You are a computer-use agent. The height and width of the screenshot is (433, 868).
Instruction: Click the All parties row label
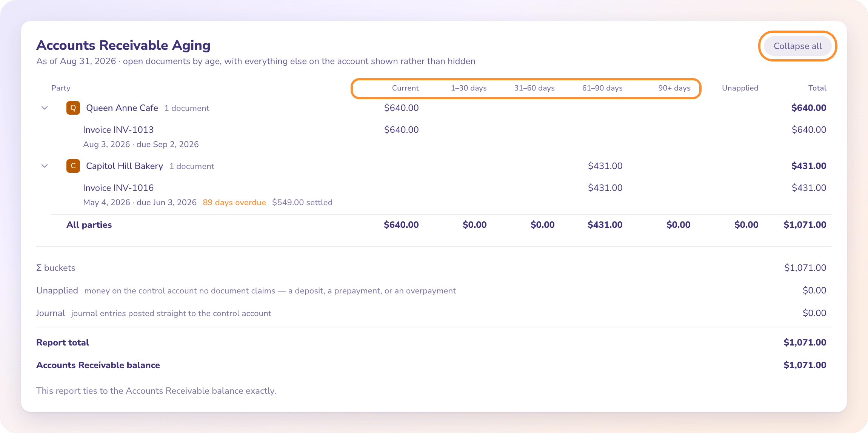89,225
